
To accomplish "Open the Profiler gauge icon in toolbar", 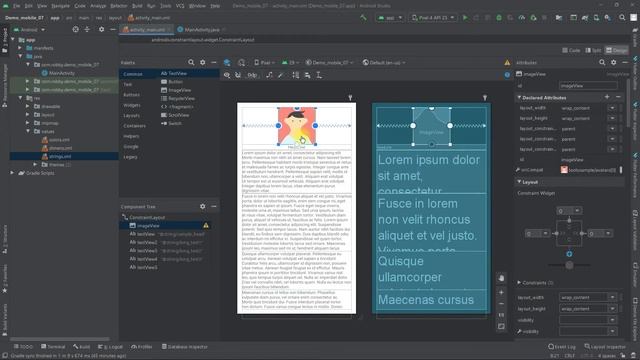I will pos(522,18).
